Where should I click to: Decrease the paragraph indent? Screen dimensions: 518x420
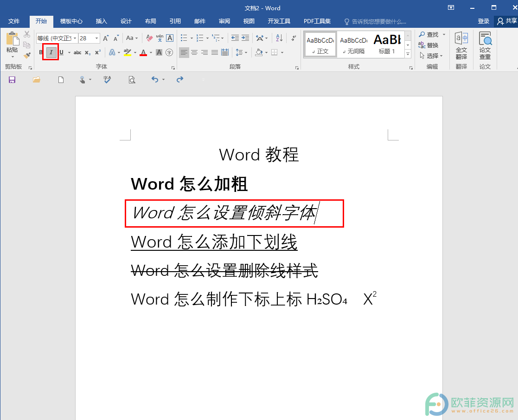(x=235, y=38)
